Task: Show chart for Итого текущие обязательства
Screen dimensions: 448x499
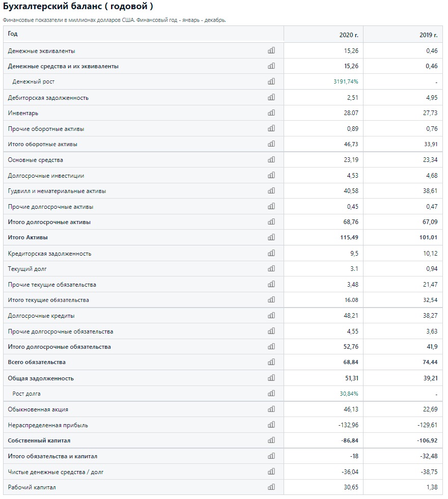Action: [x=271, y=299]
